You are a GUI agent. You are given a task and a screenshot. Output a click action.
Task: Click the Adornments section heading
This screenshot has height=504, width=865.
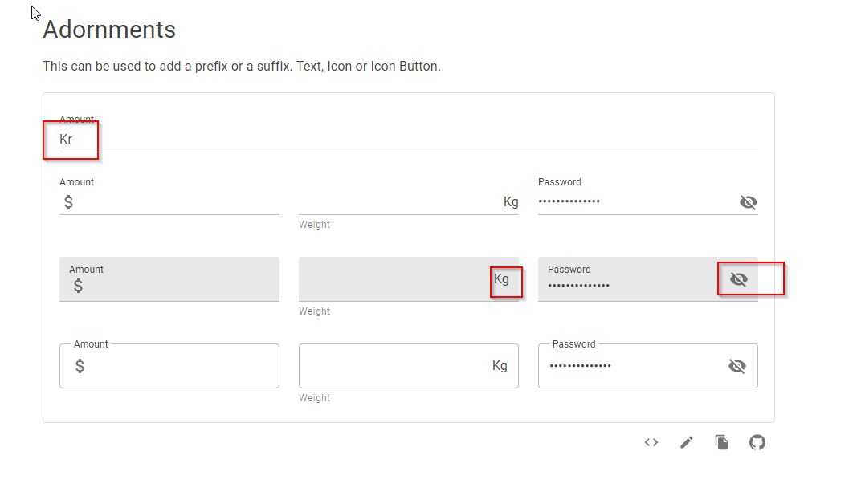click(x=108, y=30)
